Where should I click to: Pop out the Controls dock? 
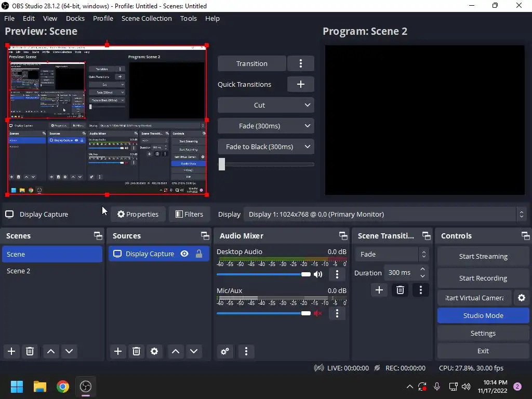pyautogui.click(x=525, y=236)
